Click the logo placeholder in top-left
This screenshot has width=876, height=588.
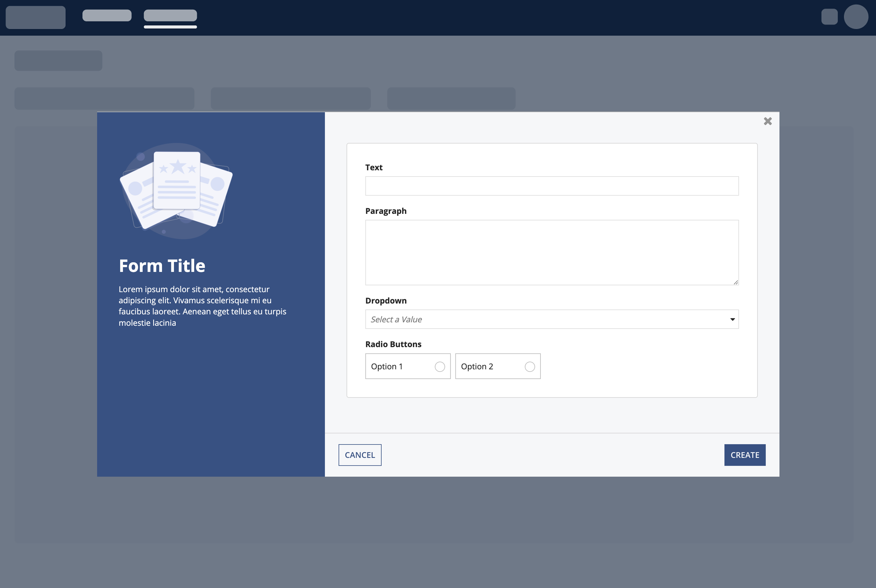coord(36,17)
